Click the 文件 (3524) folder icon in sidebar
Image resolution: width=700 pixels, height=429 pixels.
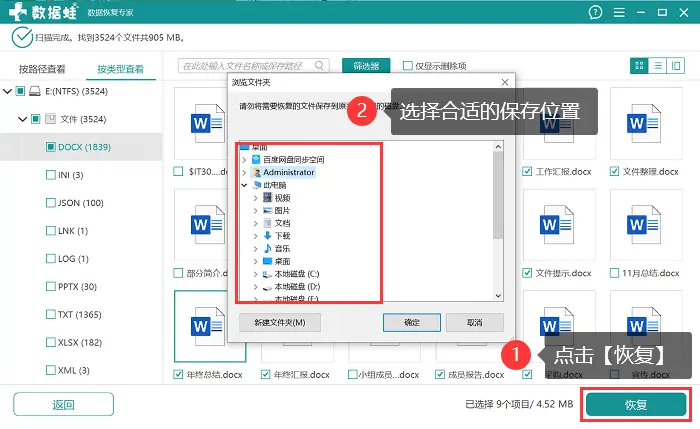[x=50, y=119]
